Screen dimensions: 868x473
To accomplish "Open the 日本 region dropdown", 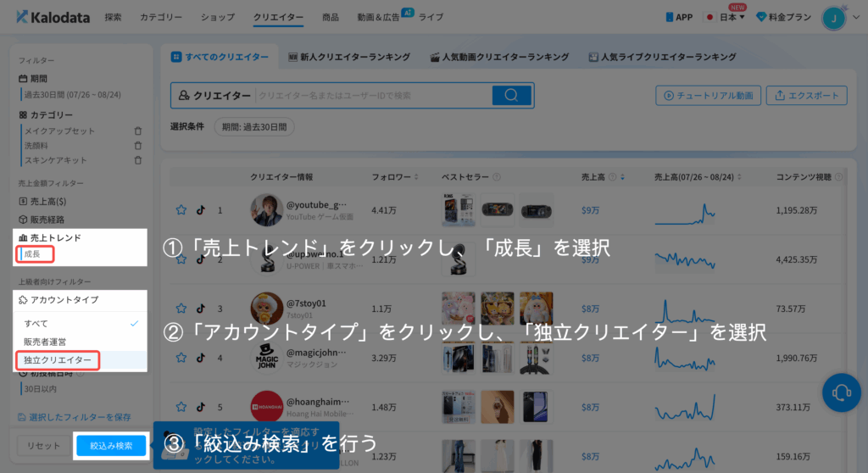I will pos(726,17).
